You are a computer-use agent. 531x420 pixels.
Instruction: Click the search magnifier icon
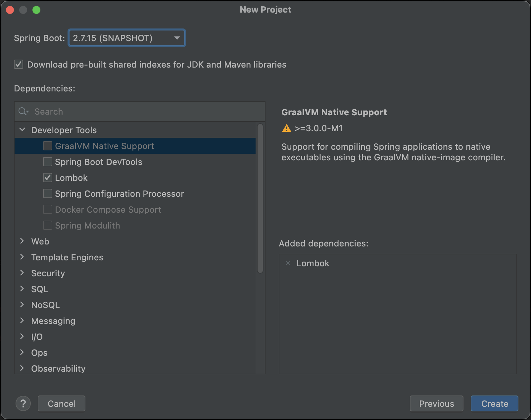(x=23, y=112)
